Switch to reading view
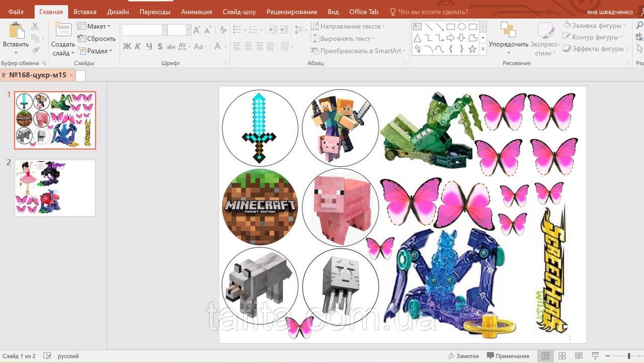The height and width of the screenshot is (363, 644). click(x=579, y=356)
